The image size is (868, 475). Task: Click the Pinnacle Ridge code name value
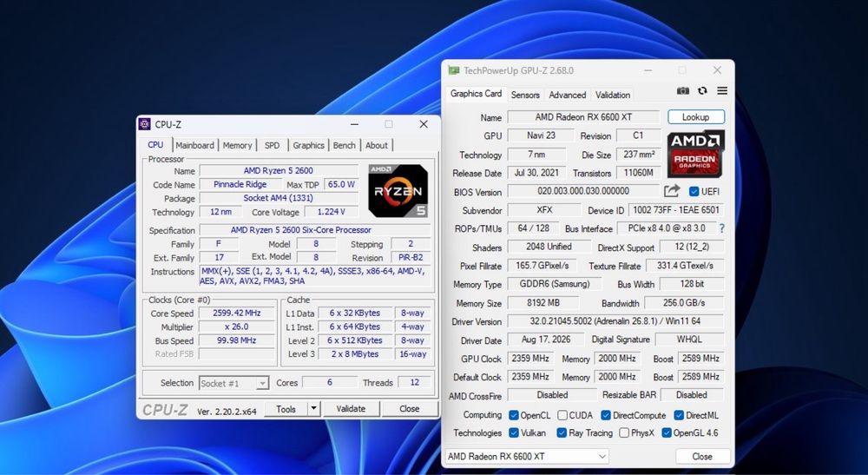[x=240, y=184]
